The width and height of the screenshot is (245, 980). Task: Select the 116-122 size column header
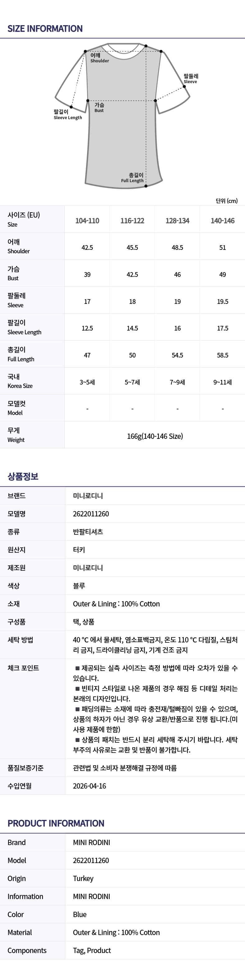tap(132, 221)
